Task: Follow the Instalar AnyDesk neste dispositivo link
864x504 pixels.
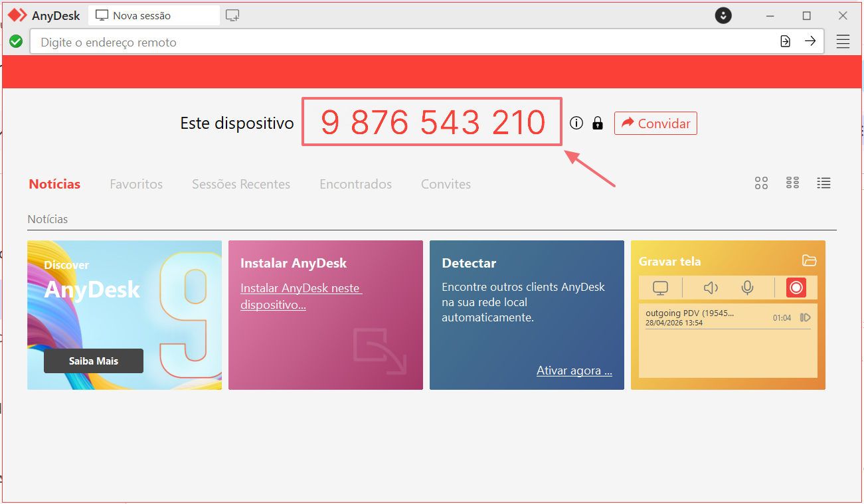Action: click(302, 296)
